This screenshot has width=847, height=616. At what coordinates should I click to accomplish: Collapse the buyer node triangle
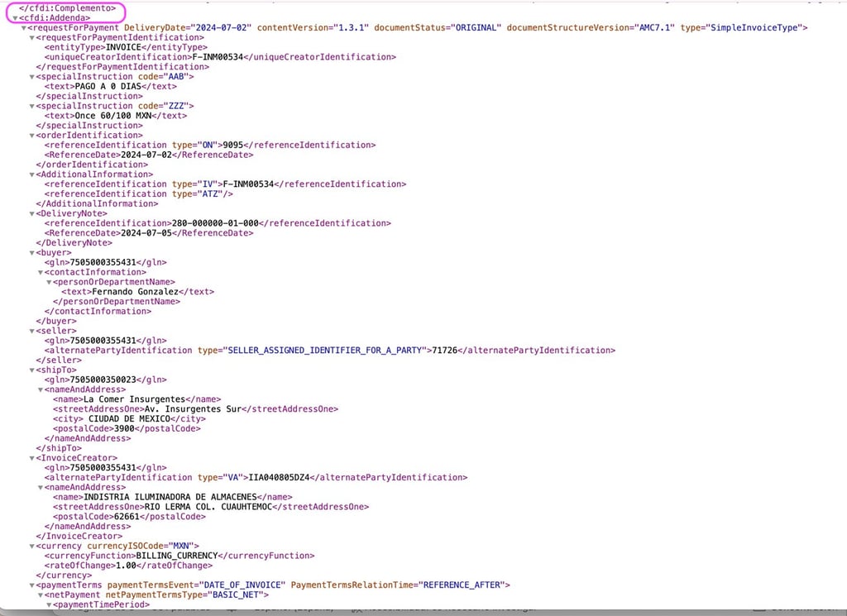coord(32,253)
